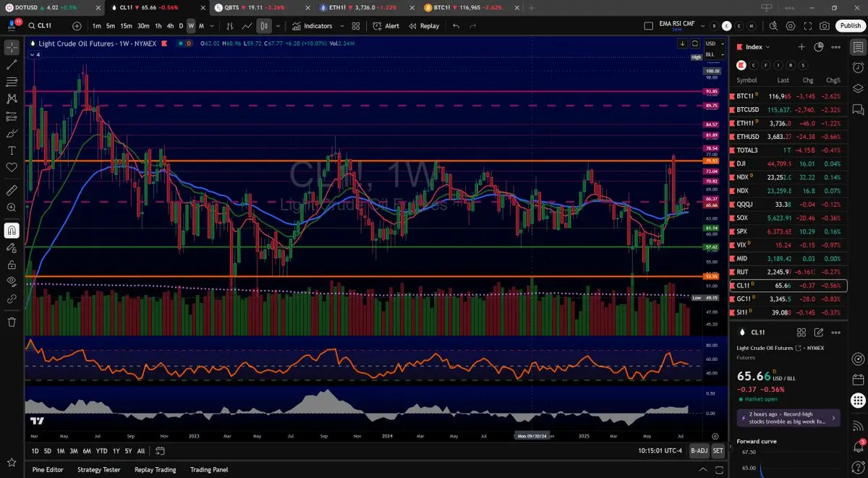868x478 pixels.
Task: Start bar Replay mode
Action: click(424, 25)
